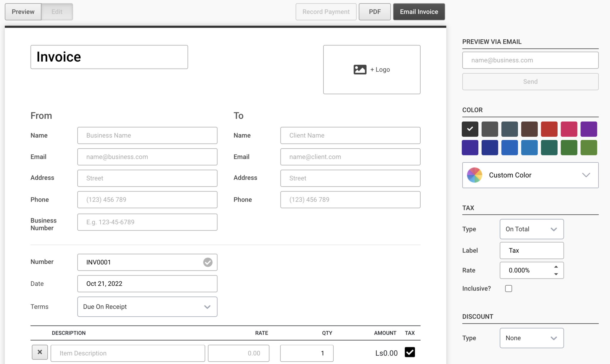Expand the Custom Color selector
This screenshot has height=364, width=610.
coord(530,175)
